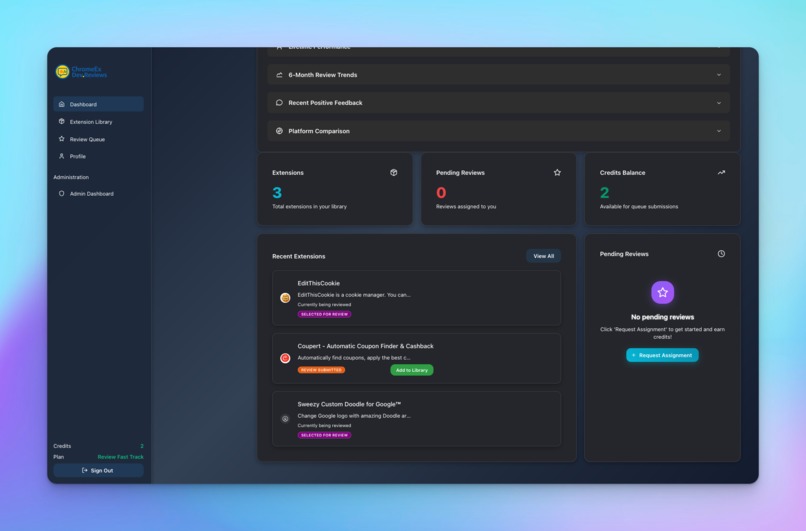Open the EditThisCookie extension entry
The image size is (806, 531).
pos(416,298)
